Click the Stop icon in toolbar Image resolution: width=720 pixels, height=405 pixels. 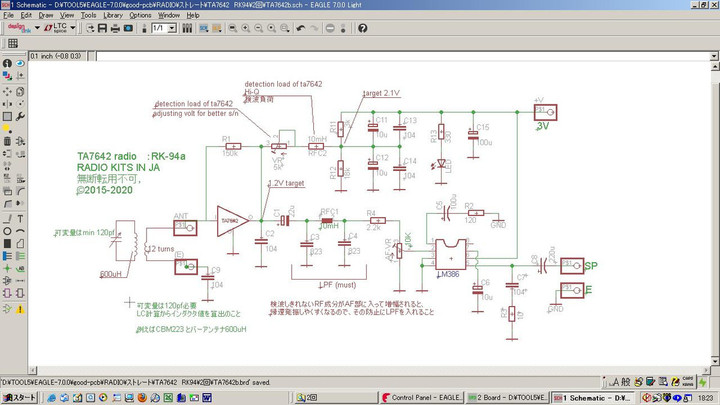click(331, 28)
